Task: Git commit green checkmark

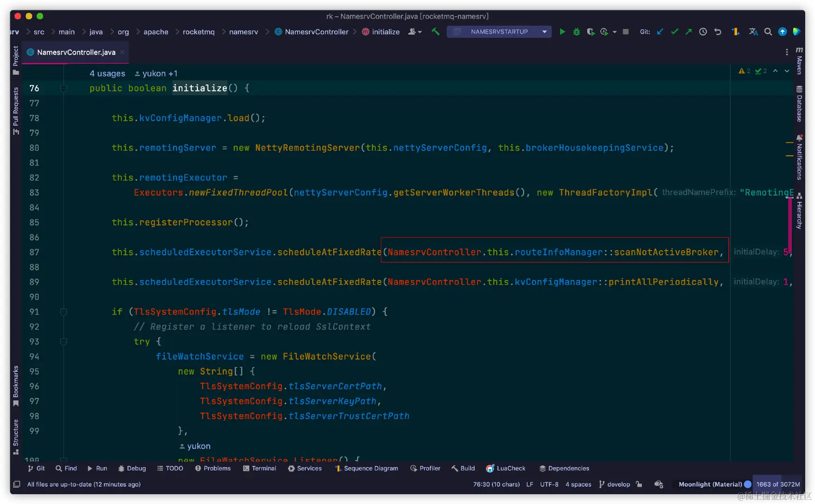Action: point(674,32)
